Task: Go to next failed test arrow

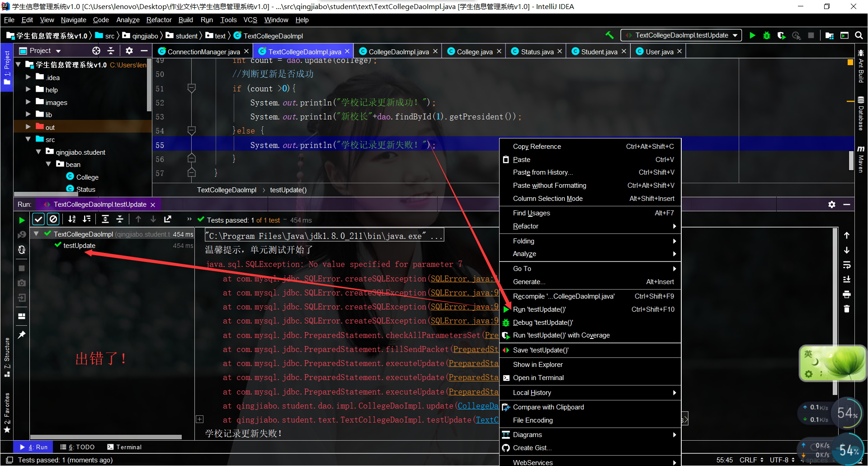Action: coord(153,219)
